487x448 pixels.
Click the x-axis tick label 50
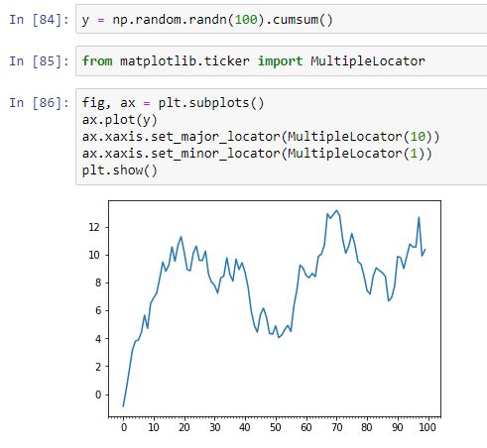(x=276, y=427)
